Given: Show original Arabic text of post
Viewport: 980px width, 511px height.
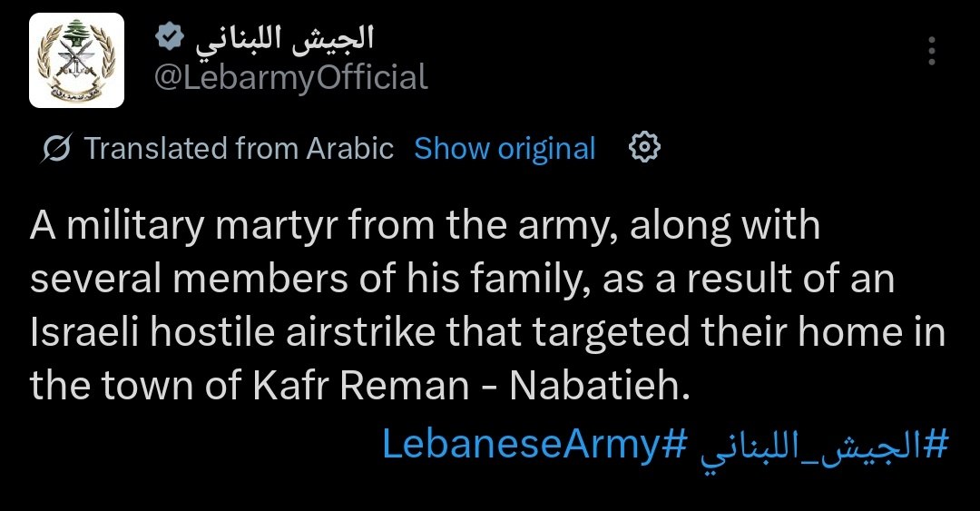Looking at the screenshot, I should (x=505, y=148).
